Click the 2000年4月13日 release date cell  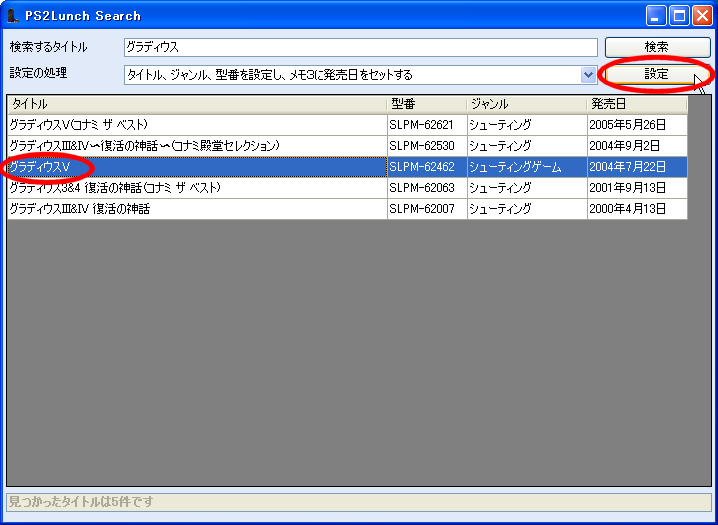(x=637, y=209)
